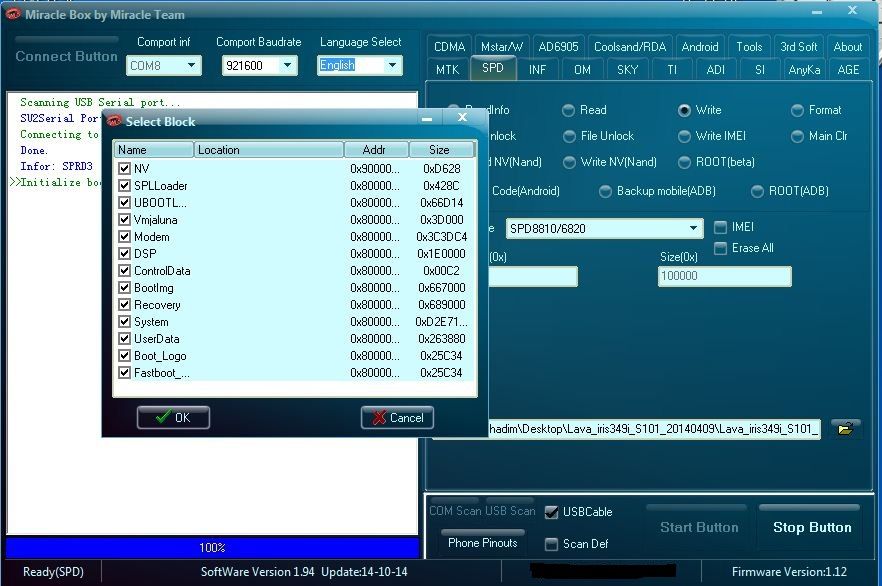The height and width of the screenshot is (586, 882).
Task: Open the Comport Baudrate 921600 dropdown
Action: (x=287, y=65)
